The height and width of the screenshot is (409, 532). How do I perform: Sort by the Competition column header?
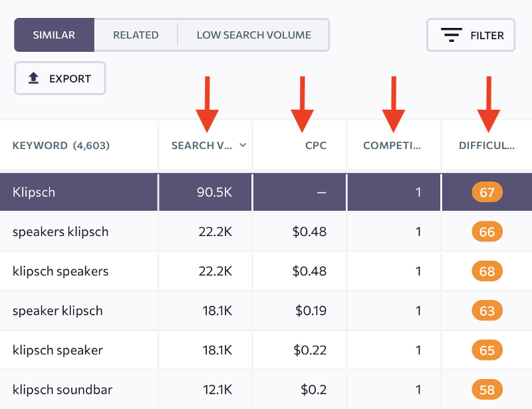click(392, 145)
